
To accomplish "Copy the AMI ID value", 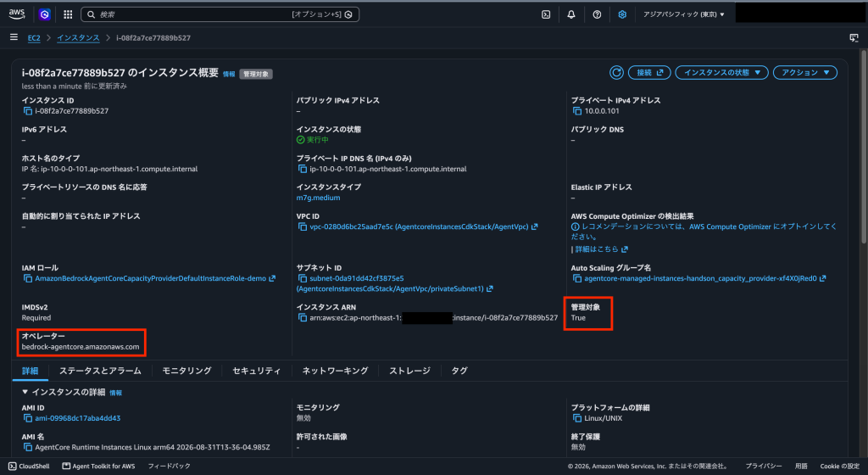I will pos(28,418).
